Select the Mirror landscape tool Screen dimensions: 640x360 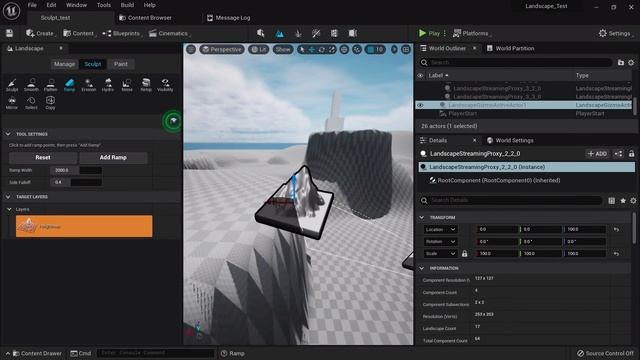tap(12, 103)
